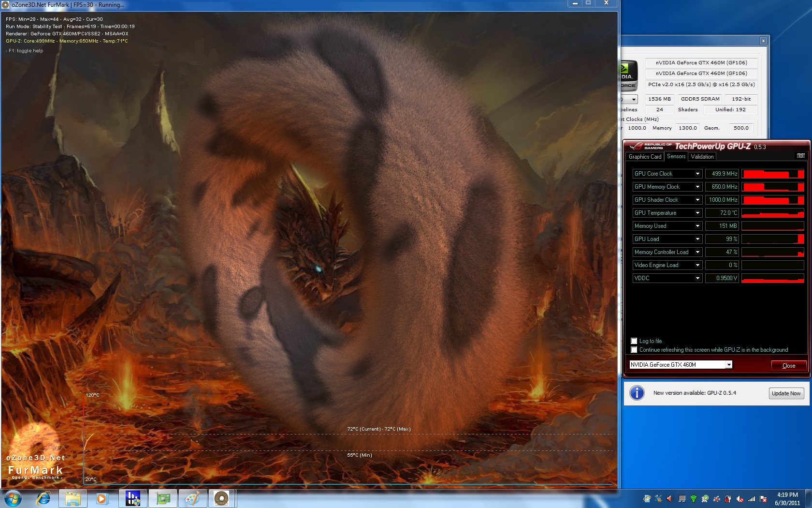This screenshot has width=812, height=508.
Task: Enable the Log to file checkbox
Action: 634,341
